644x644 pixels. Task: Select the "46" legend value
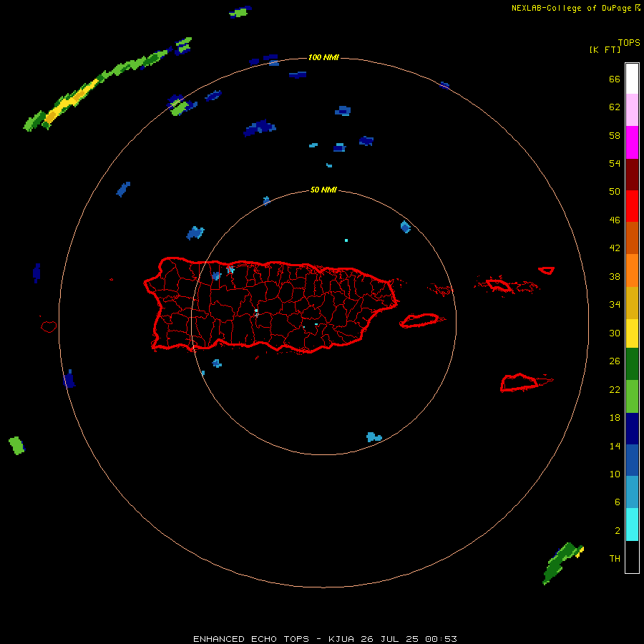(615, 220)
